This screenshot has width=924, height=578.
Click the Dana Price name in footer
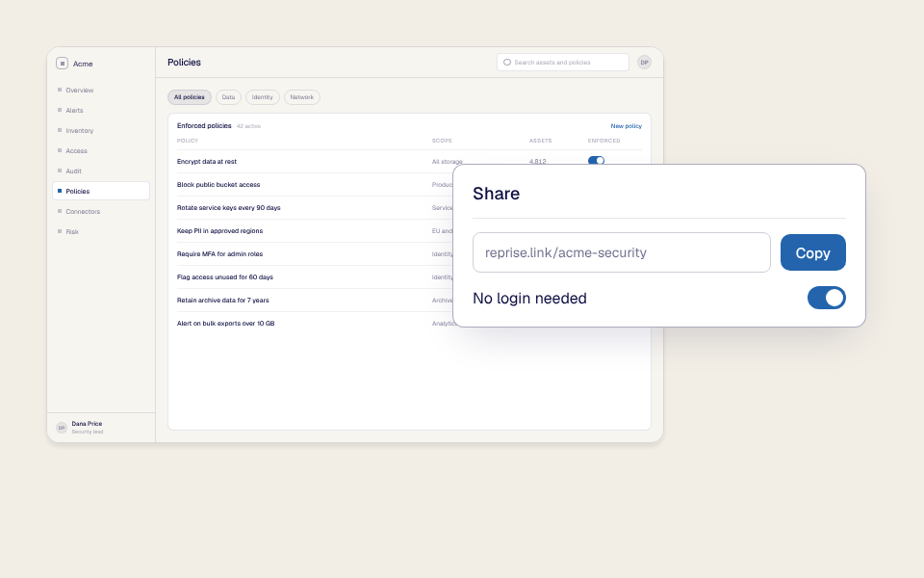pyautogui.click(x=87, y=424)
